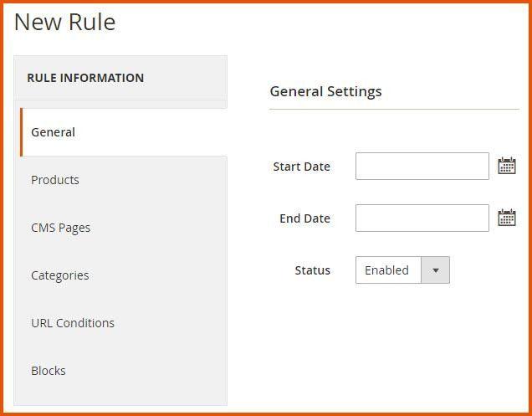Select the Enabled value in Status field
Viewport: 532px width, 416px height.
[387, 270]
